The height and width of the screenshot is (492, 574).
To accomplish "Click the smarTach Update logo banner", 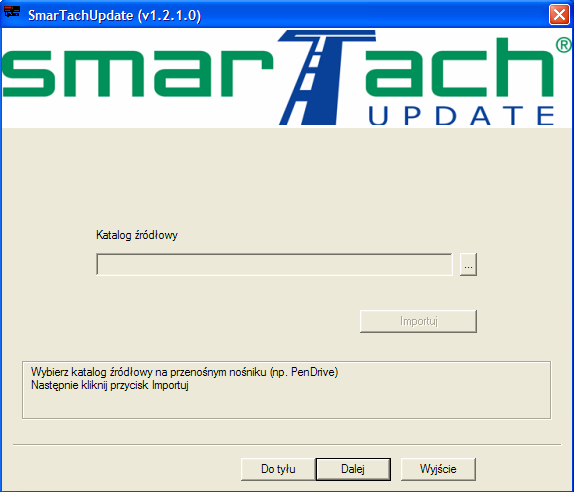I will 287,78.
